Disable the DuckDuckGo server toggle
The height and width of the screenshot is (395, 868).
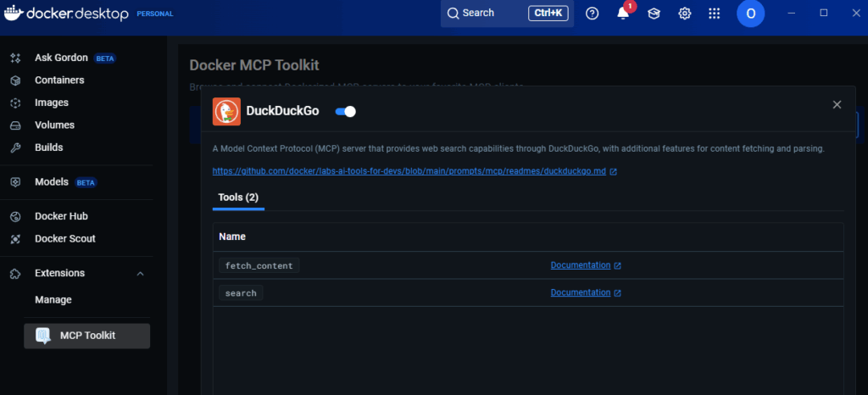click(346, 111)
